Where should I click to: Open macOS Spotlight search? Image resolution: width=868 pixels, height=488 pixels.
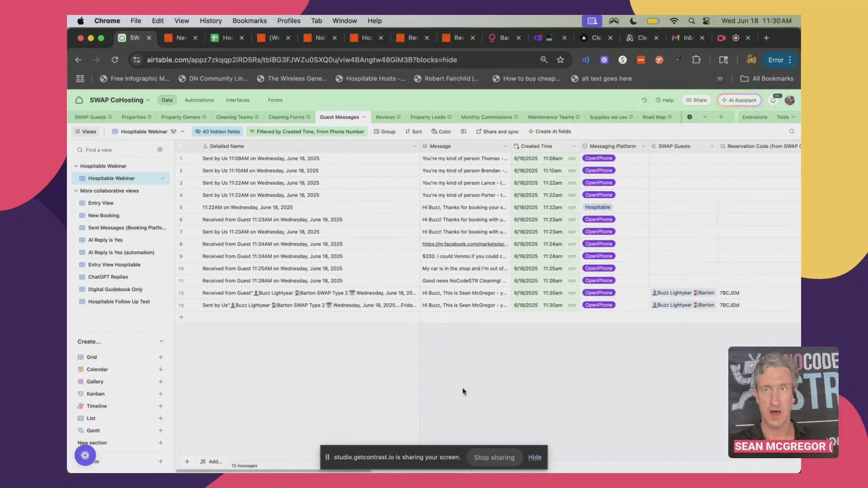(x=691, y=21)
